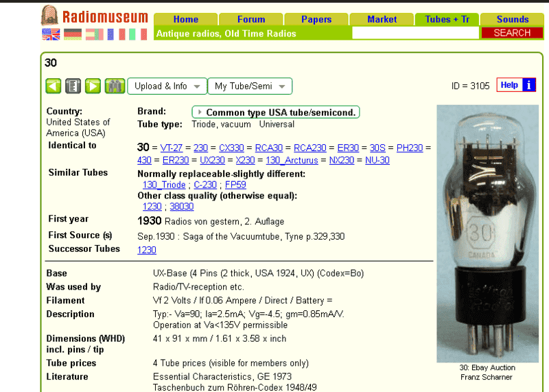Open the 30S tube link
Screen dimensions: 549x392
tap(377, 148)
